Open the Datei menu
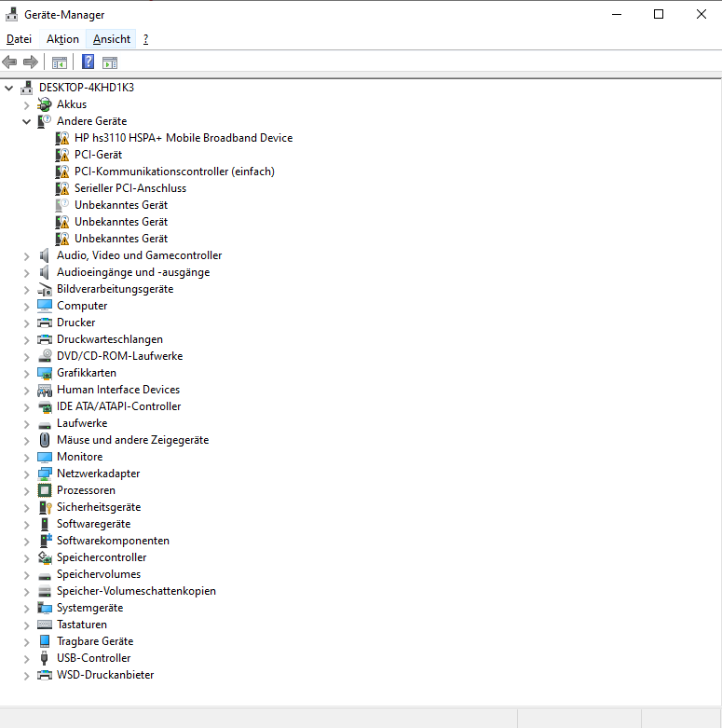 (19, 39)
